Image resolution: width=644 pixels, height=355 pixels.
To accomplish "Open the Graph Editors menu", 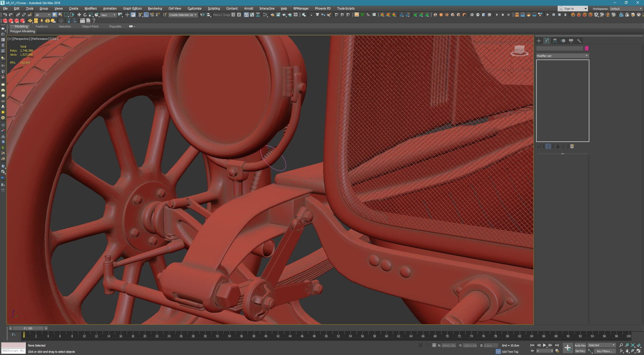I will click(132, 8).
